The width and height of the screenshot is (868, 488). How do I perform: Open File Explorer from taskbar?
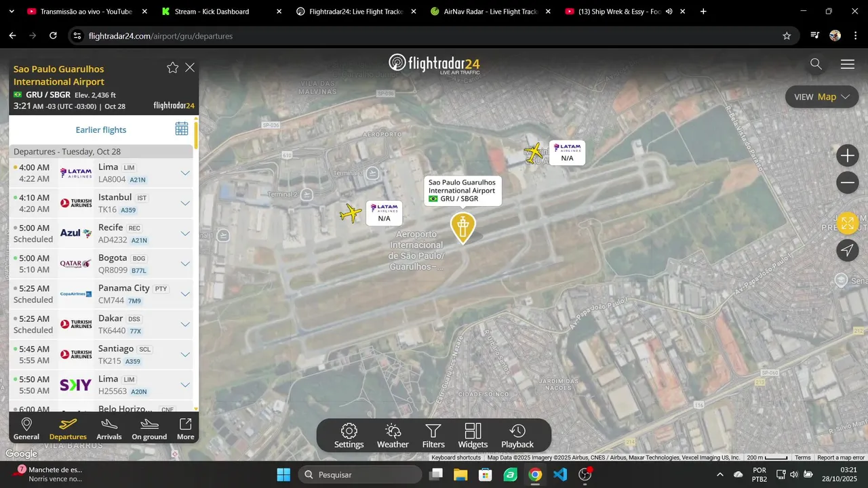click(x=460, y=474)
